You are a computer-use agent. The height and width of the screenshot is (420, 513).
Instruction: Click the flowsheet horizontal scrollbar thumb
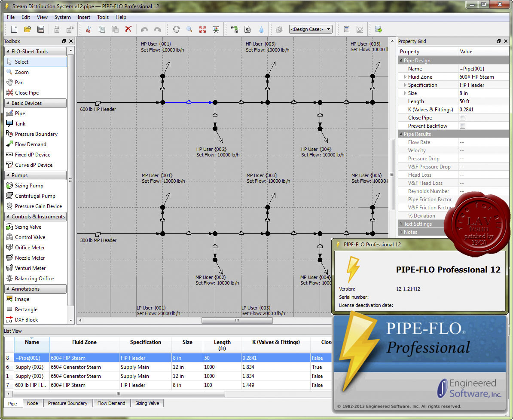coord(237,321)
